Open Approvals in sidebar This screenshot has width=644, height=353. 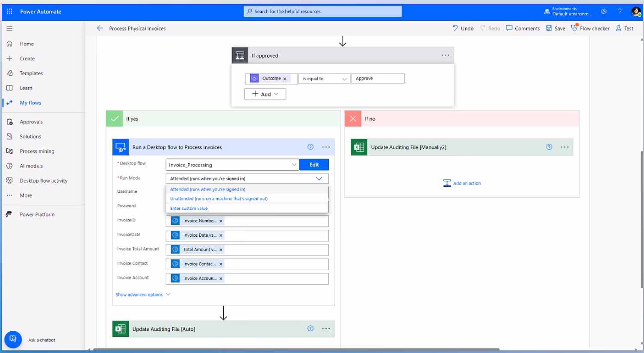(x=31, y=122)
